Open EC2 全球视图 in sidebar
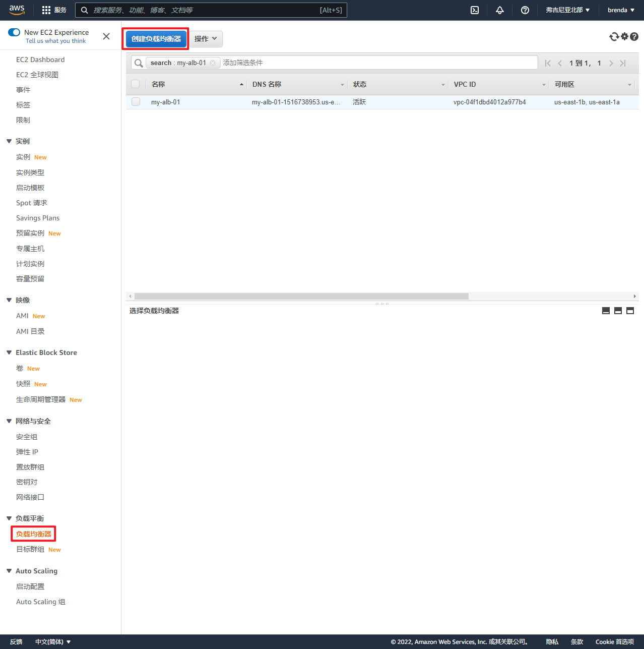The image size is (644, 649). click(x=37, y=75)
